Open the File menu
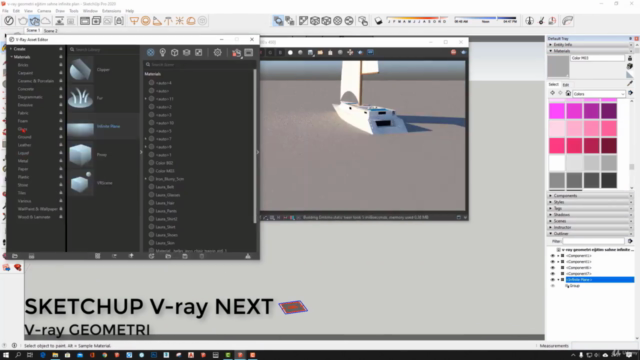 [x=5, y=11]
